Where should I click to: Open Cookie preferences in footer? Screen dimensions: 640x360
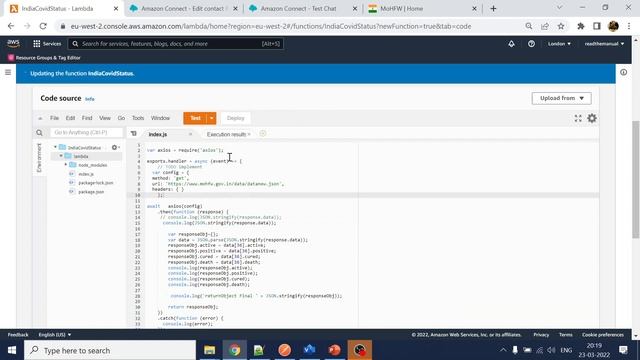coord(603,335)
